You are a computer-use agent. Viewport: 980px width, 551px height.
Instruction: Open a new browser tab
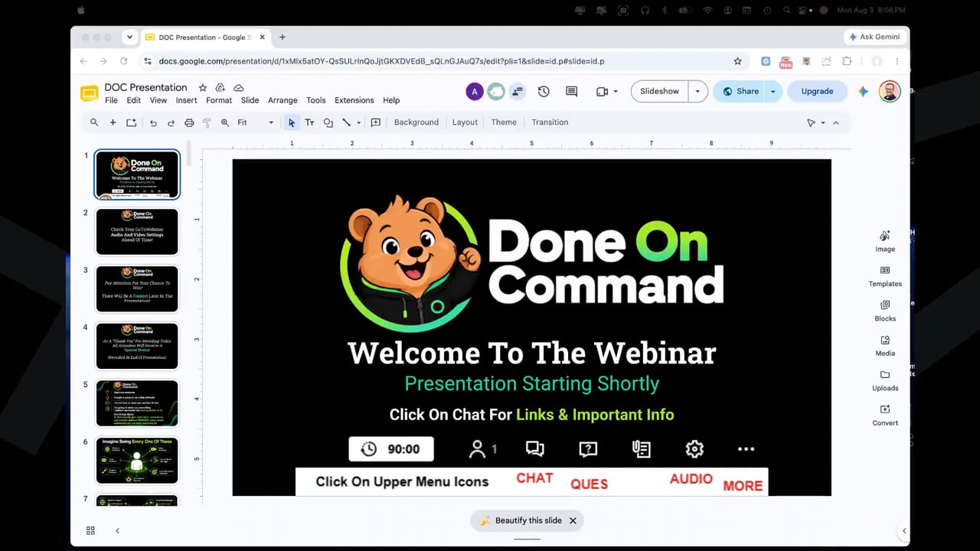click(x=282, y=37)
